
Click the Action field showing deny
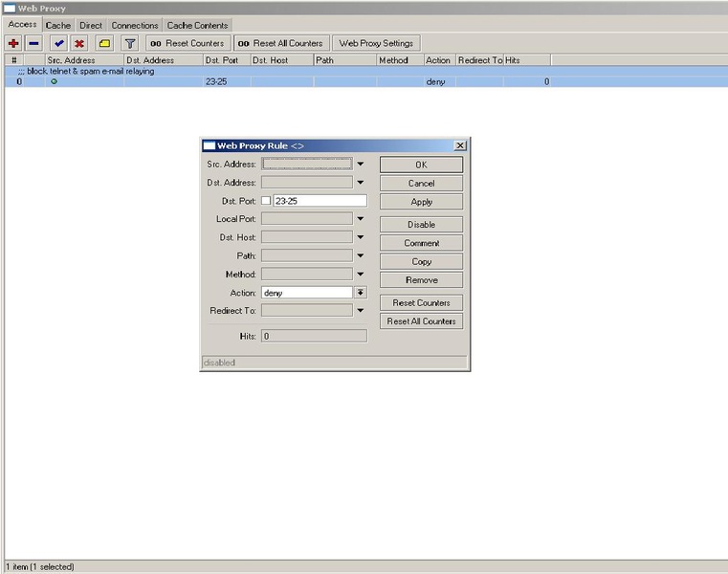click(307, 293)
